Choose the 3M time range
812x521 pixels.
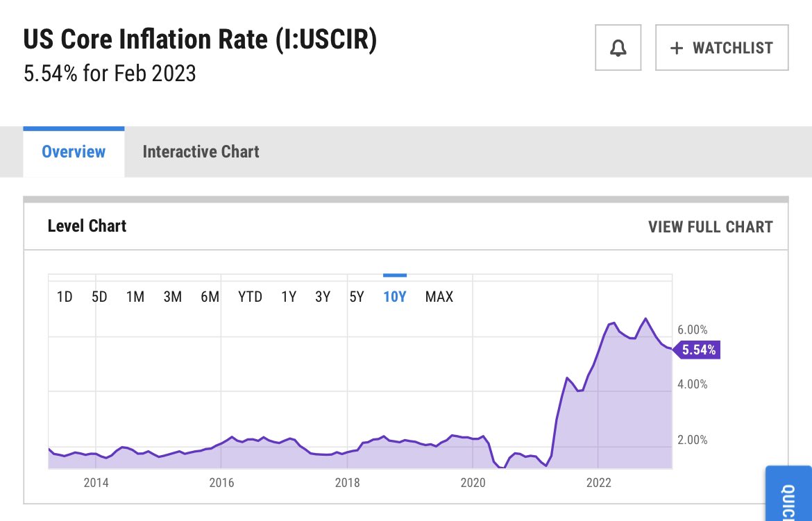pos(173,297)
